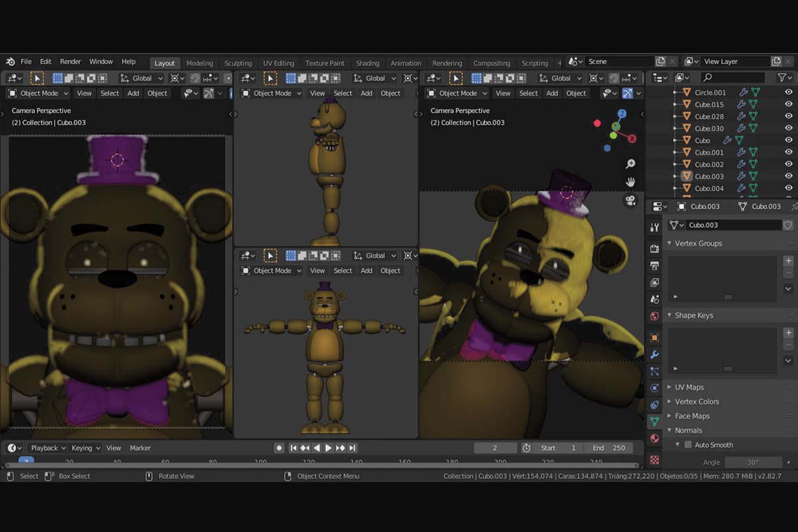This screenshot has height=532, width=798.
Task: Open the Object Data mesh properties tab
Action: pyautogui.click(x=655, y=421)
